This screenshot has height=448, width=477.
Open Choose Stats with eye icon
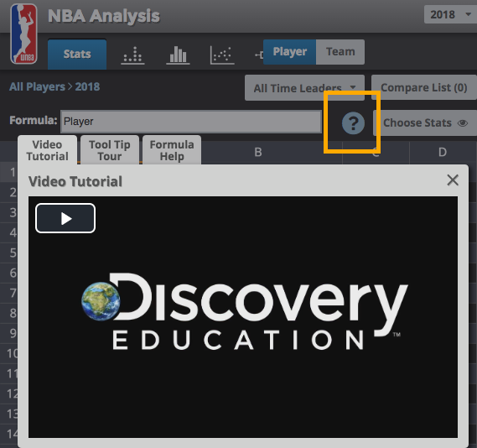click(425, 123)
